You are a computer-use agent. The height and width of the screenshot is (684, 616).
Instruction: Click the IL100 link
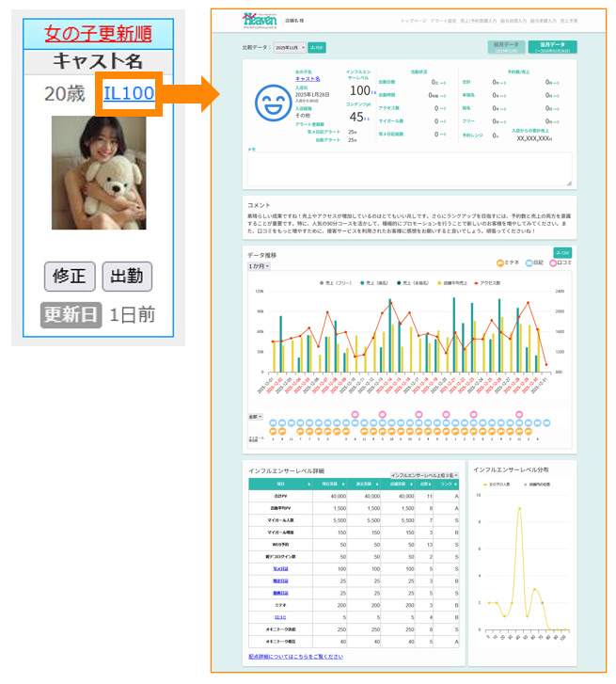(128, 94)
